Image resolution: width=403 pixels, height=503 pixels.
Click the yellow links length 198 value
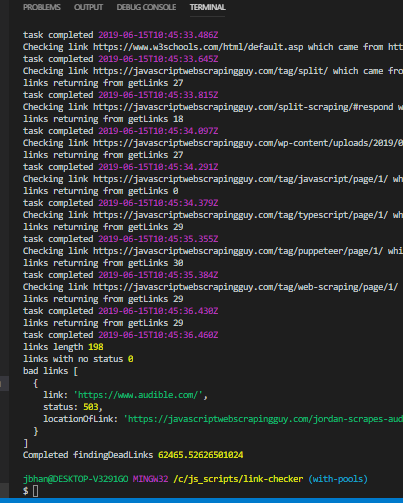(96, 347)
